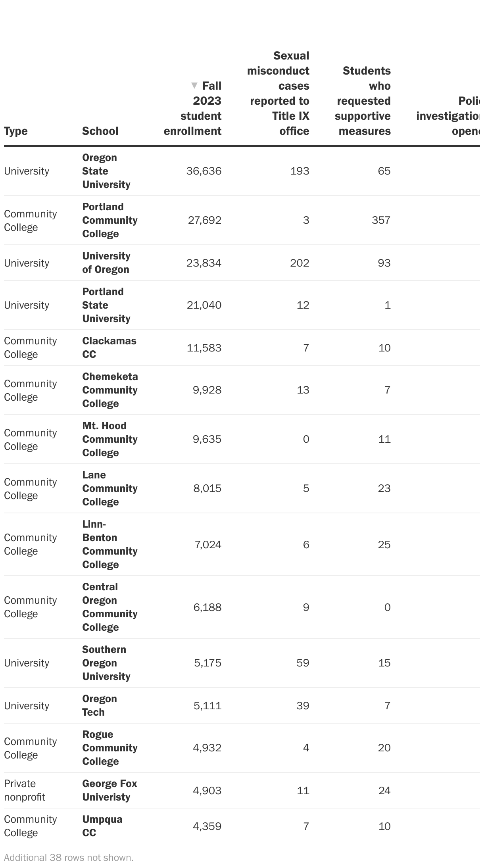Select Lane Community College enrollment 8,015

pyautogui.click(x=207, y=488)
